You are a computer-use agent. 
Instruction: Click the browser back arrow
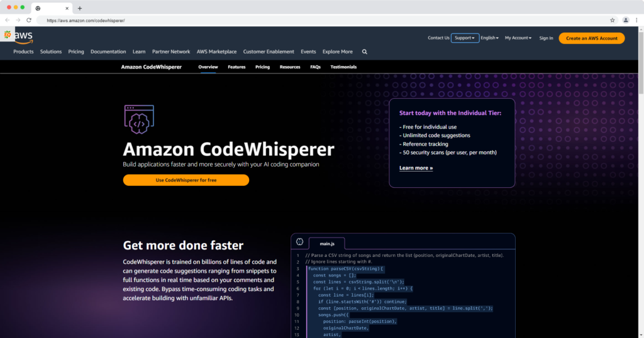click(x=8, y=20)
